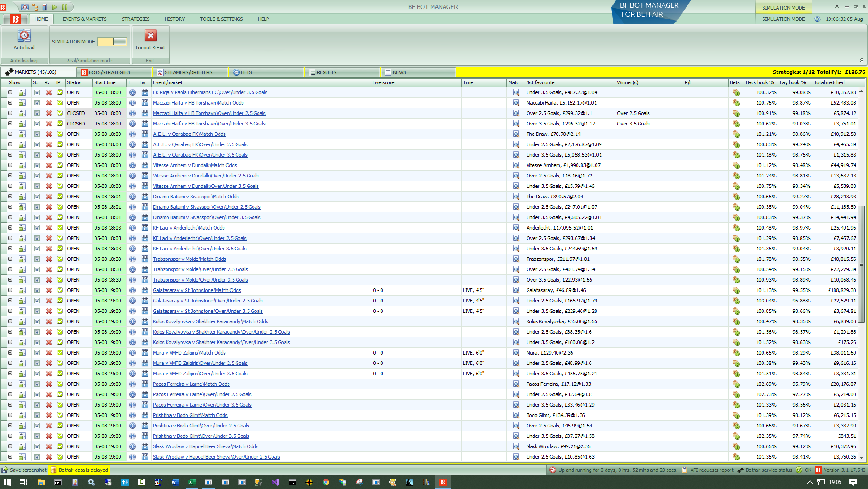Viewport: 868px width, 489px height.
Task: Toggle S checkbox for Slask Wroclaw Match Odds row
Action: pyautogui.click(x=37, y=446)
